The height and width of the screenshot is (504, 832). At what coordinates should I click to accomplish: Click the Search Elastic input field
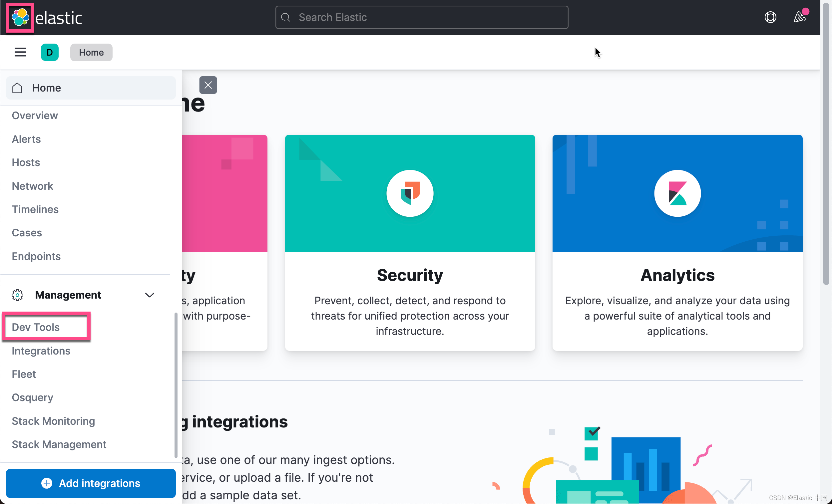click(x=421, y=17)
